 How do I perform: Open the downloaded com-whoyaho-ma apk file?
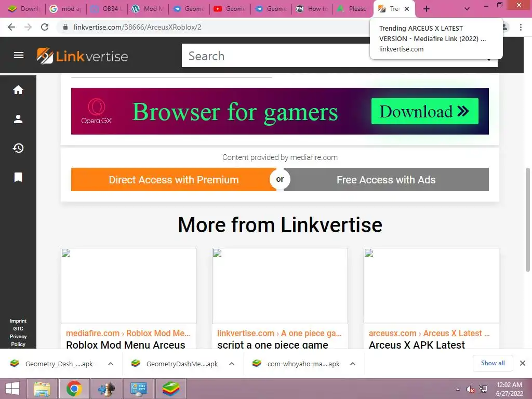[296, 364]
